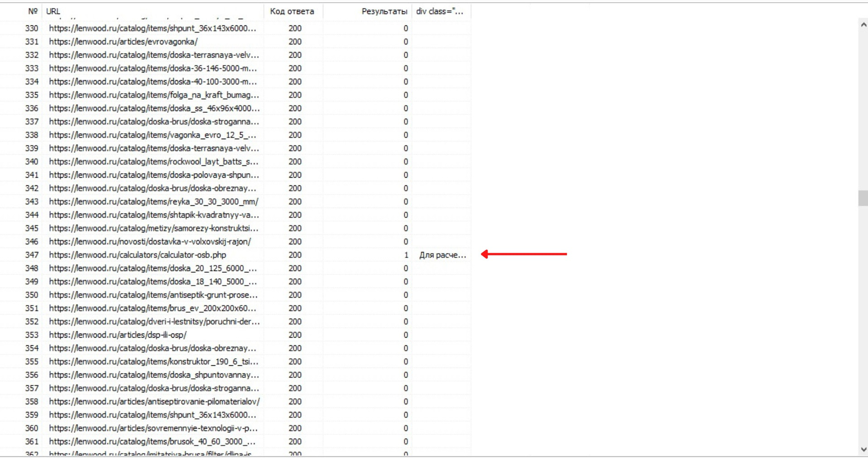Select row 352 poruchni-der URL

(x=154, y=321)
